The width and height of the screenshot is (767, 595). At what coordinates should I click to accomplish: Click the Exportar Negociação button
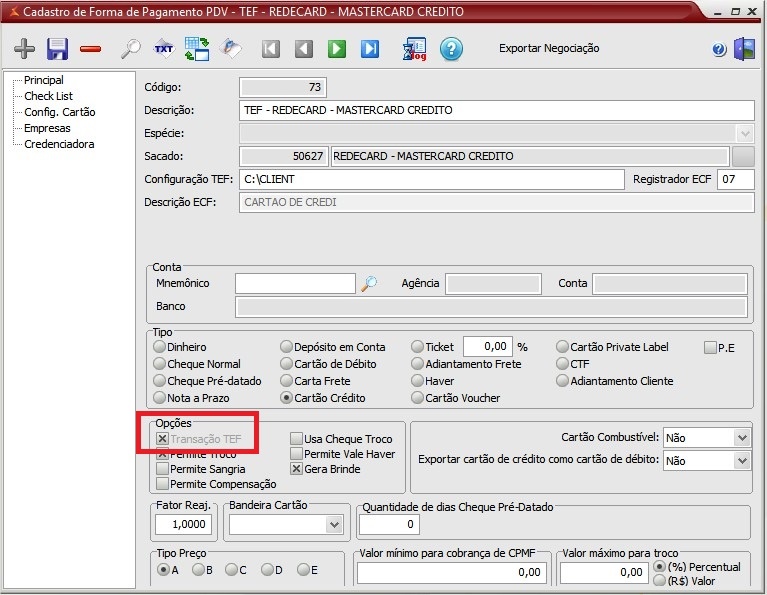tap(549, 48)
